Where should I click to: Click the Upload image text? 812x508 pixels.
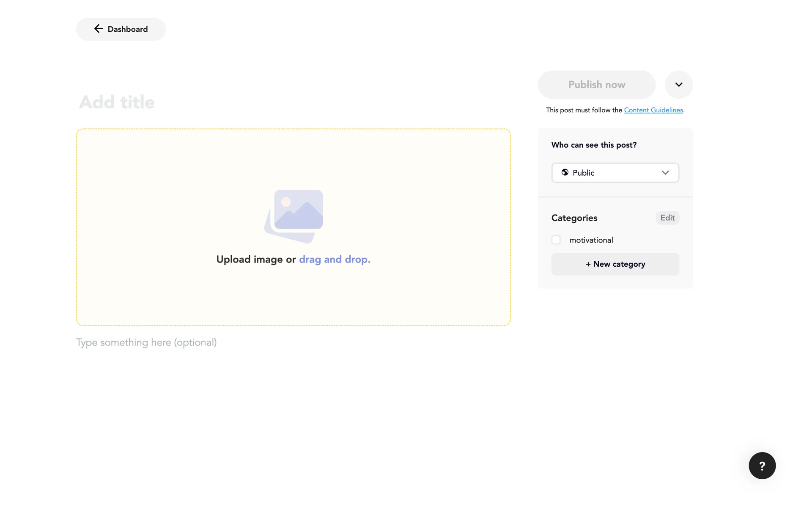coord(250,260)
